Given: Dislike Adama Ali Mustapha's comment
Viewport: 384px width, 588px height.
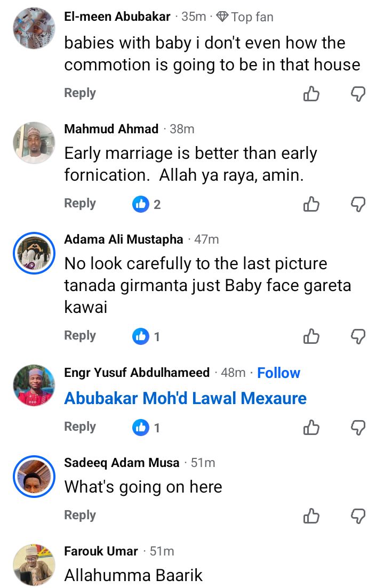Looking at the screenshot, I should (358, 336).
